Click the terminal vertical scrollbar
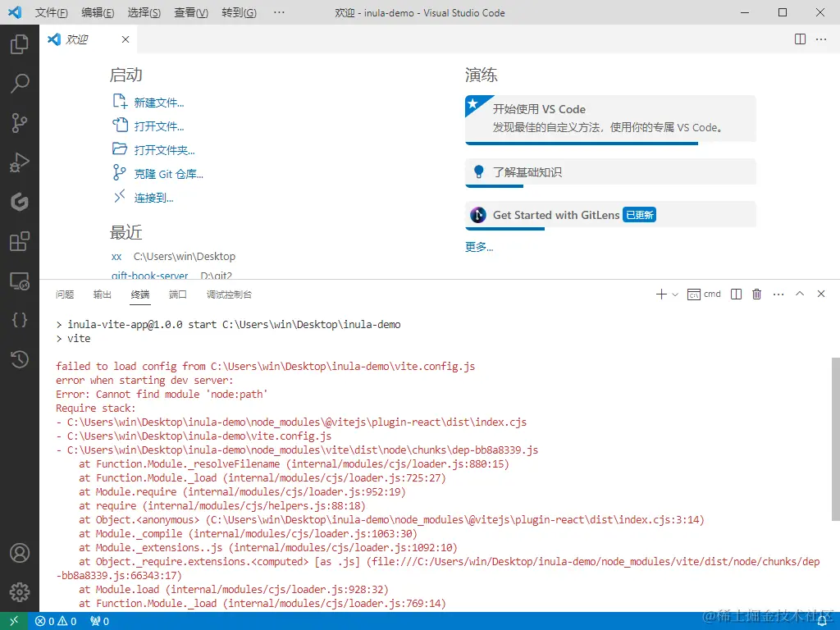The width and height of the screenshot is (840, 630). [x=835, y=438]
